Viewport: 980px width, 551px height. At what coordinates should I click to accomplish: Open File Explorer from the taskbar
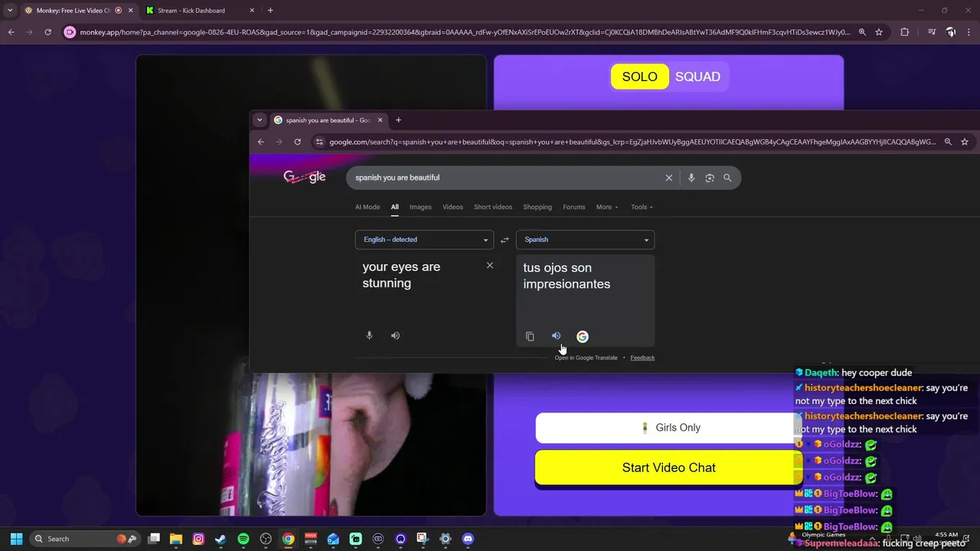(x=176, y=539)
